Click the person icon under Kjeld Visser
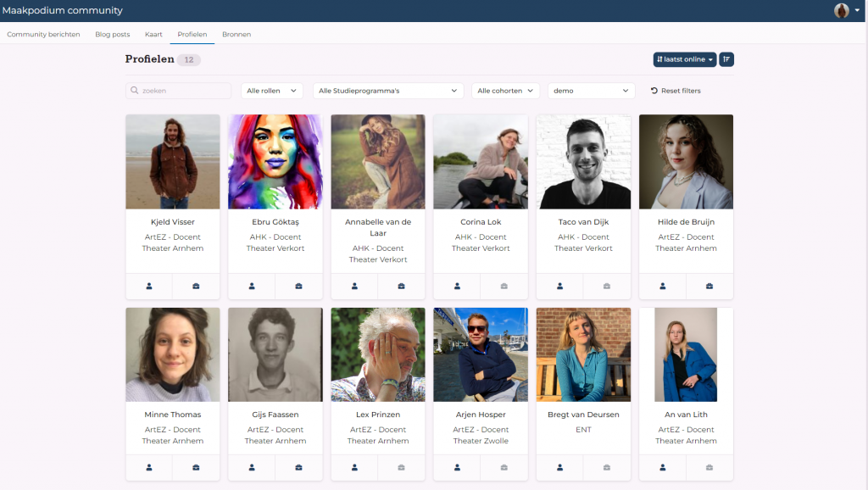 (x=149, y=286)
